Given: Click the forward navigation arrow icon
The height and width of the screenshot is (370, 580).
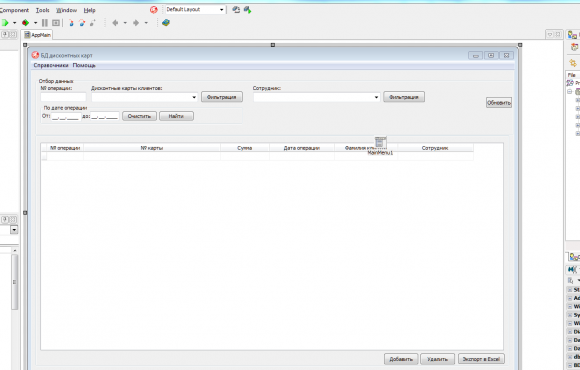Looking at the screenshot, I should coord(136,23).
